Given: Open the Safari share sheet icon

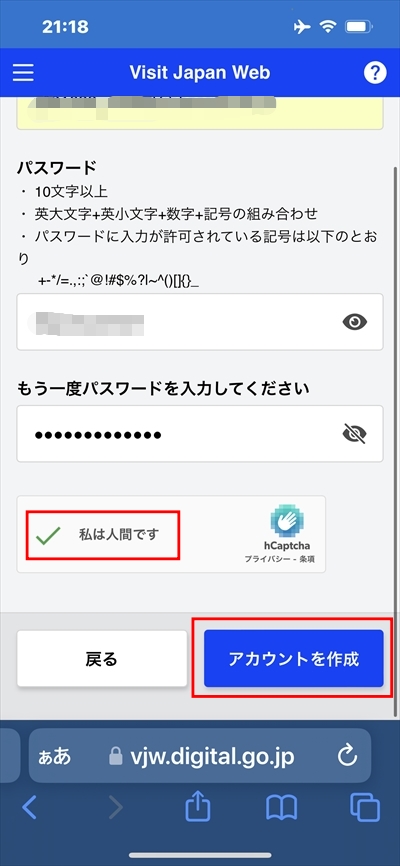Looking at the screenshot, I should point(198,807).
